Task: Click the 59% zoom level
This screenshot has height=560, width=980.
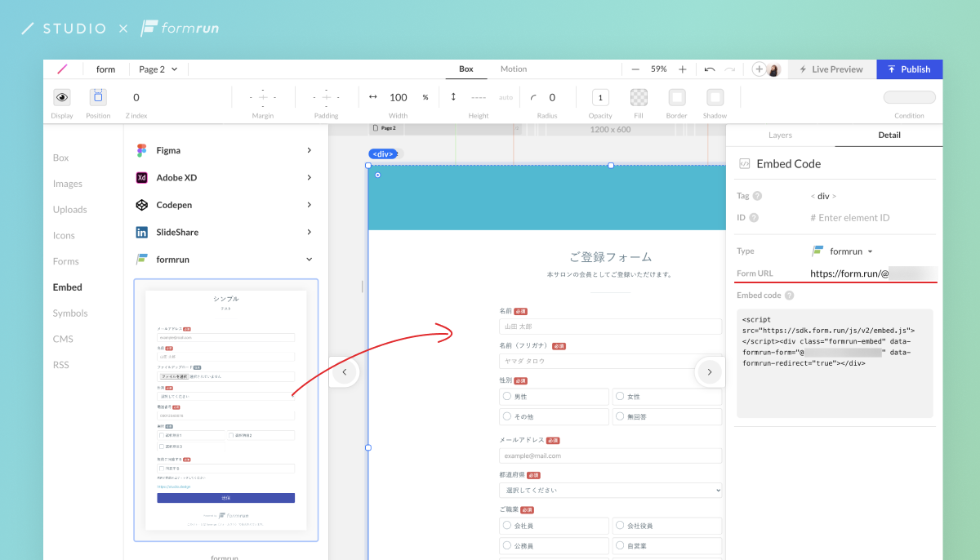Action: click(x=659, y=69)
